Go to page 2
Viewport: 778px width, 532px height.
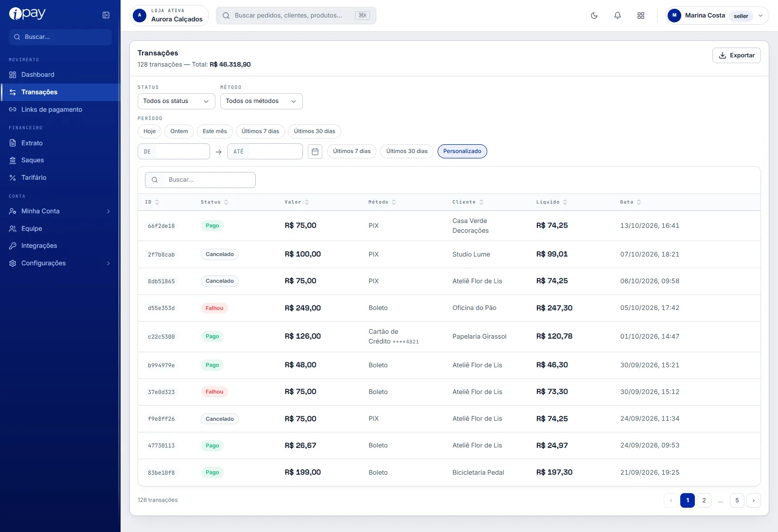coord(704,500)
